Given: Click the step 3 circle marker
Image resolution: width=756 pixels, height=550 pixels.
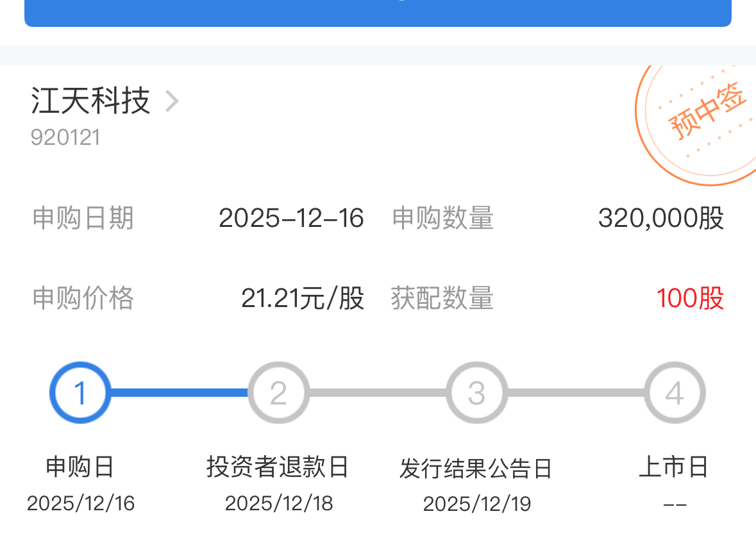Looking at the screenshot, I should [x=476, y=393].
